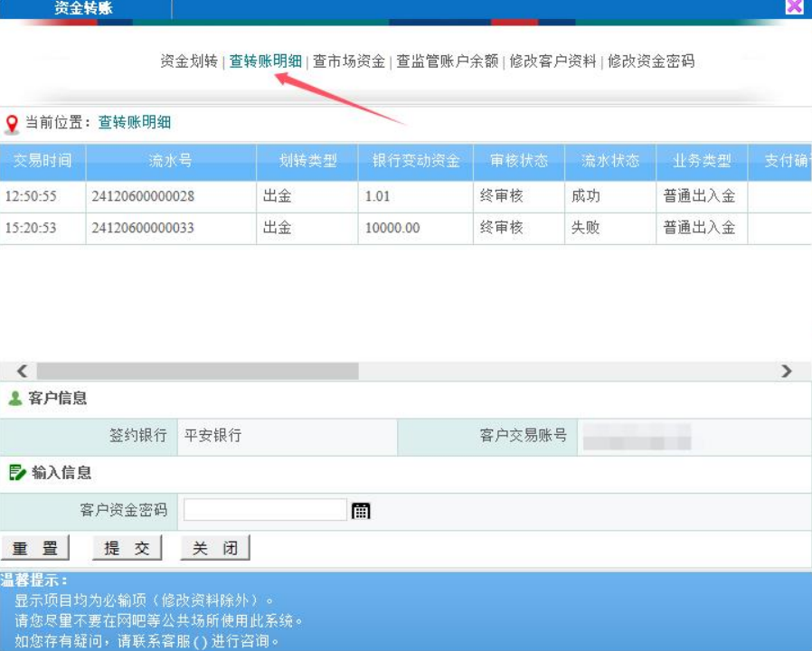The height and width of the screenshot is (651, 812).
Task: Open the 资金划转 tab
Action: 189,61
